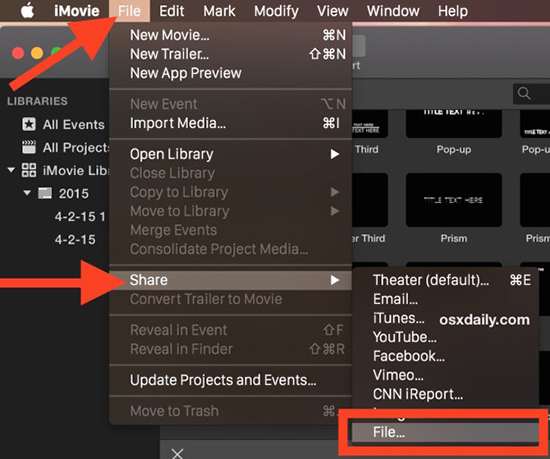Collapse the 2015 folder triangle
550x459 pixels.
[27, 193]
